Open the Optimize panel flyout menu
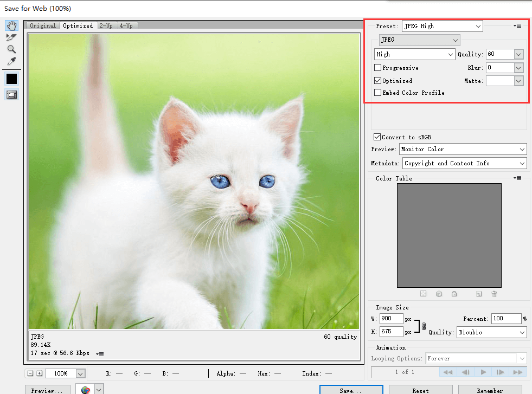532x394 pixels. (x=518, y=25)
